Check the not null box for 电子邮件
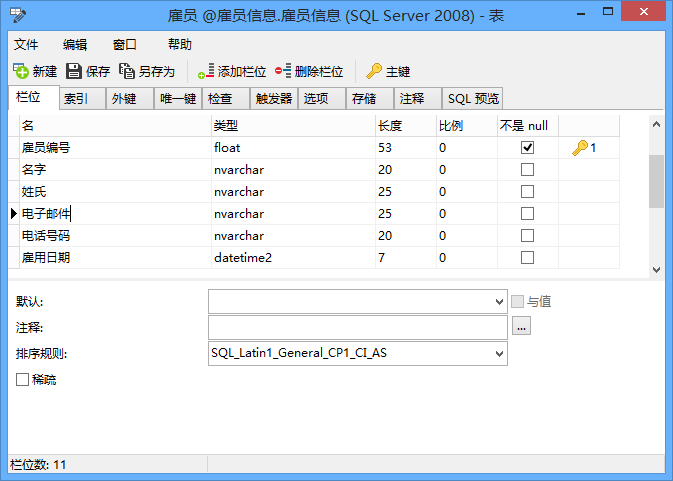The image size is (673, 481). pos(527,214)
